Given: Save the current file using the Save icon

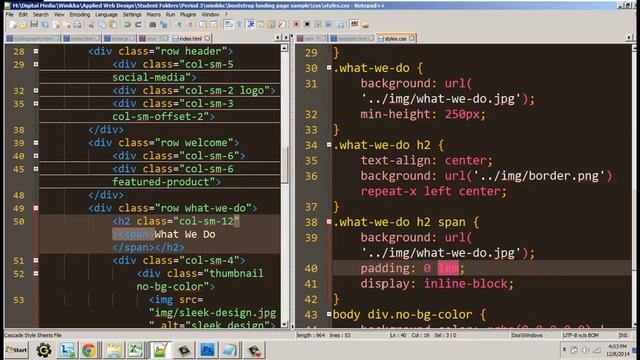Looking at the screenshot, I should [x=34, y=24].
